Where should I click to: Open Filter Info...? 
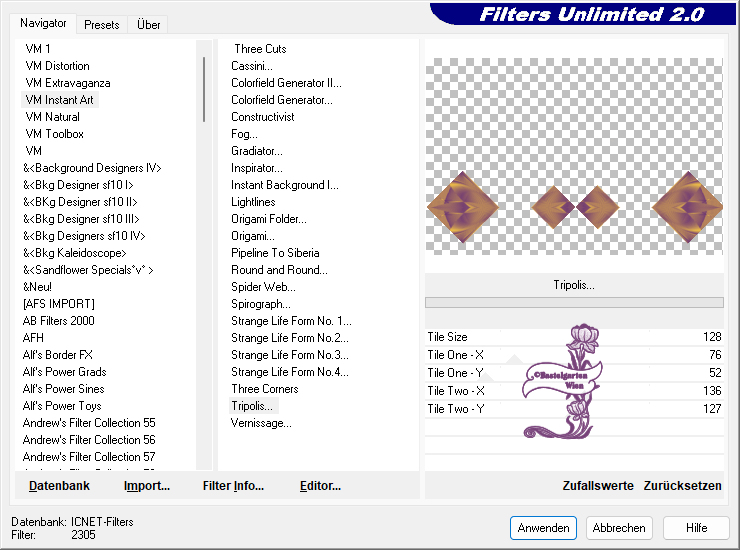tap(233, 486)
